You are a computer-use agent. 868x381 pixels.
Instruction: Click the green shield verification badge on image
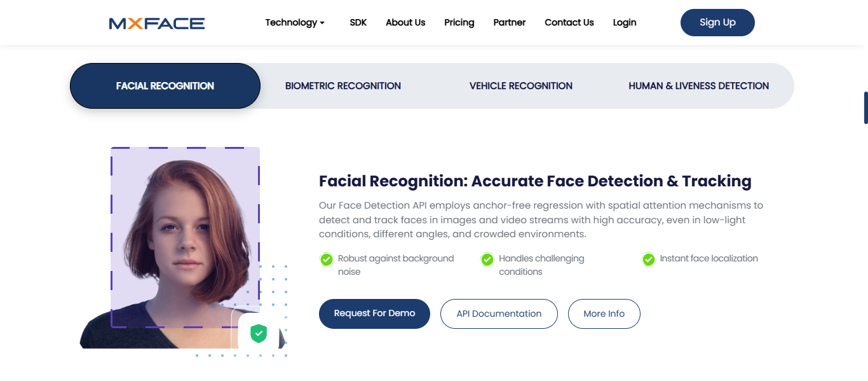coord(259,332)
